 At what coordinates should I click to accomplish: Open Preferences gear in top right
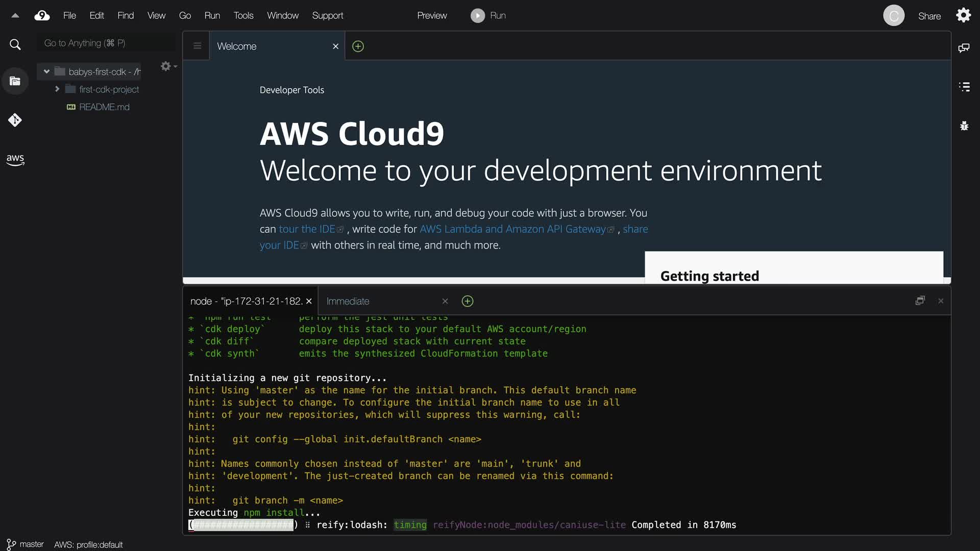pos(963,15)
